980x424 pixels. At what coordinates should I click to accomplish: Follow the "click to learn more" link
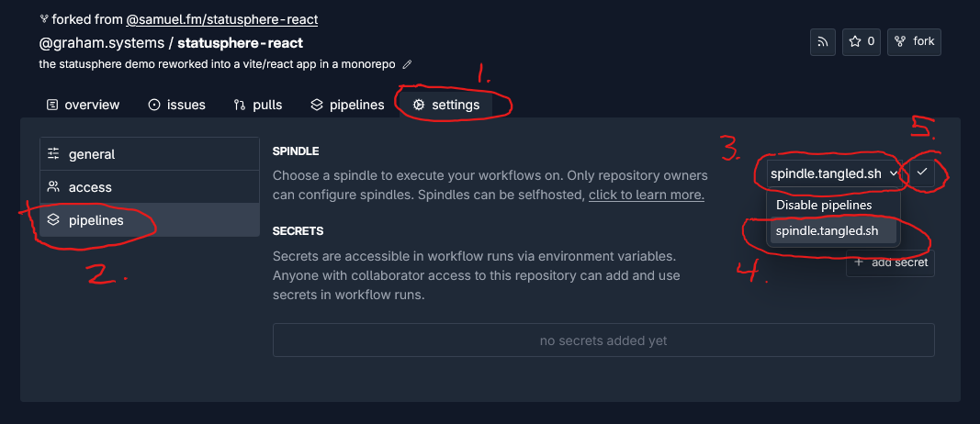646,195
